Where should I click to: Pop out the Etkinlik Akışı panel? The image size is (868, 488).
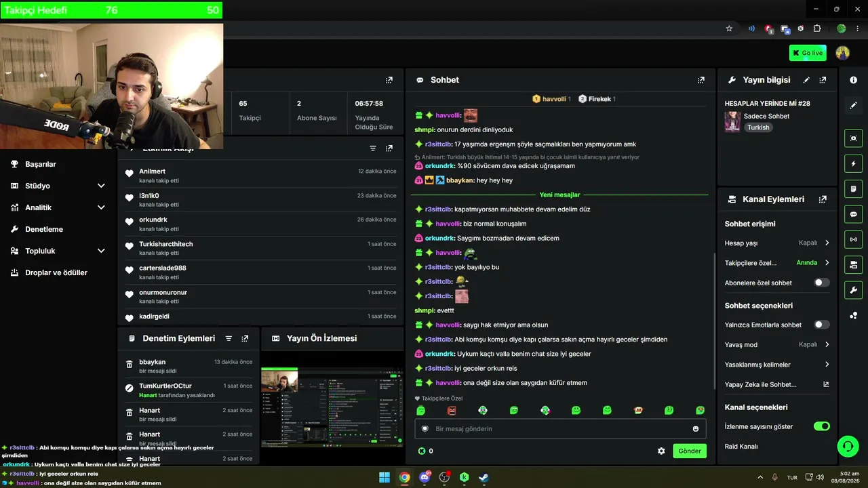[x=389, y=148]
